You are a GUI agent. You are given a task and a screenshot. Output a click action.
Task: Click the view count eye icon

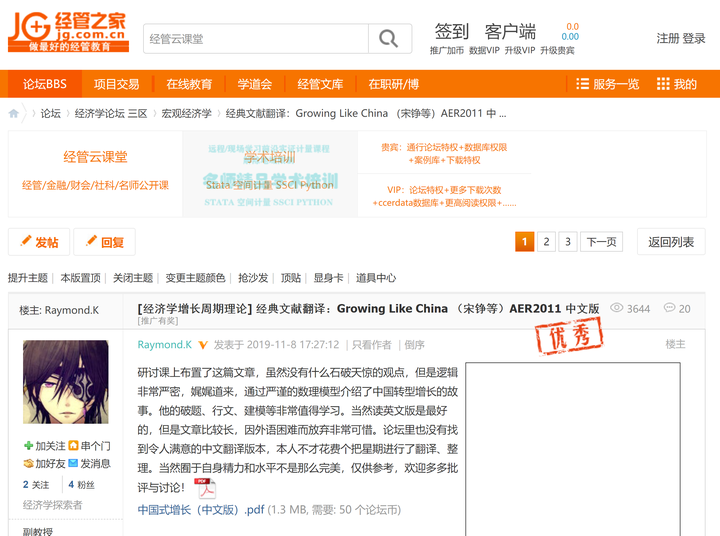[x=616, y=308]
